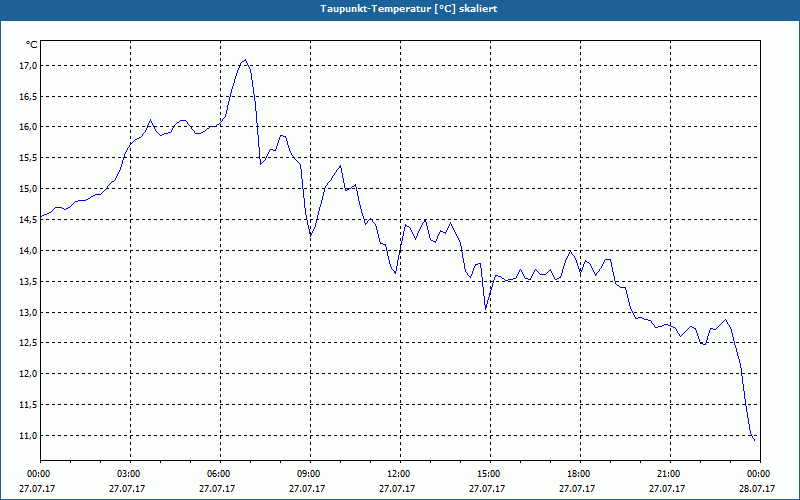Viewport: 800px width, 500px height.
Task: Click the '11,5' y-axis value
Action: point(29,405)
